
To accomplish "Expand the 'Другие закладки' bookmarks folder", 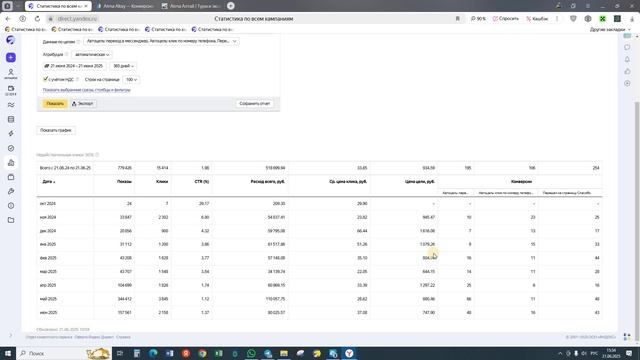I will point(609,29).
